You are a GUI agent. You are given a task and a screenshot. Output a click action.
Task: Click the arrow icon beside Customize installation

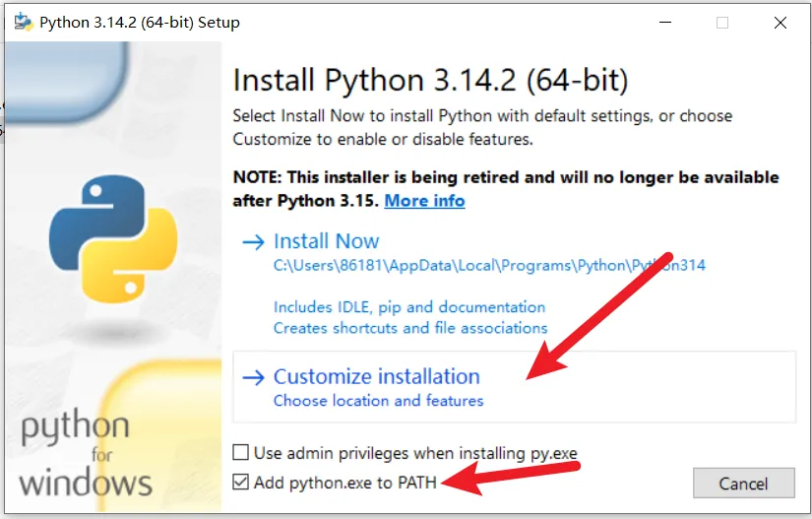point(253,377)
